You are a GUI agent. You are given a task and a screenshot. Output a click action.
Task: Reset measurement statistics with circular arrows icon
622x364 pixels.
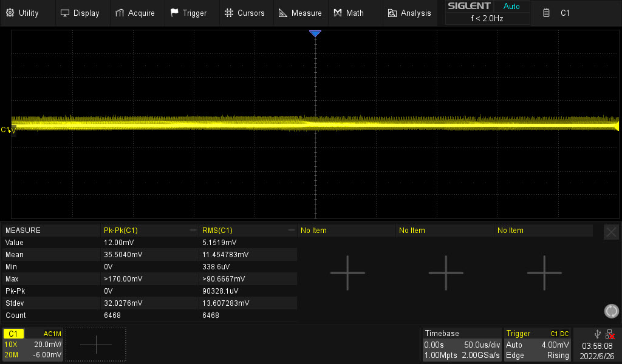(611, 311)
